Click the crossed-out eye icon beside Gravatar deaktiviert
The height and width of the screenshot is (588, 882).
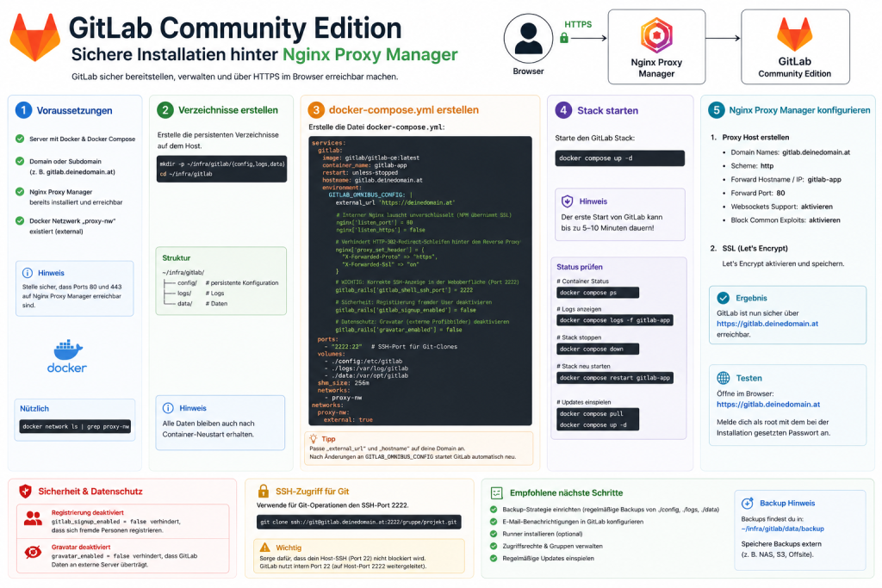pyautogui.click(x=33, y=552)
